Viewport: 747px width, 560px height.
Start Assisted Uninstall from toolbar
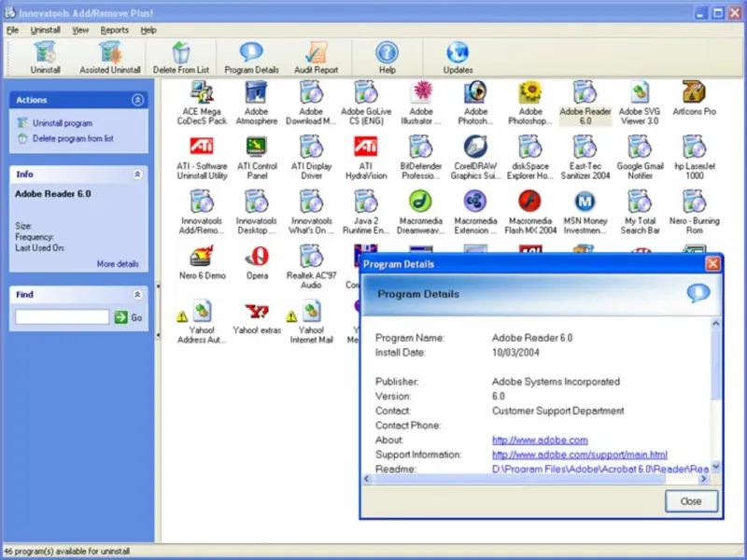110,58
